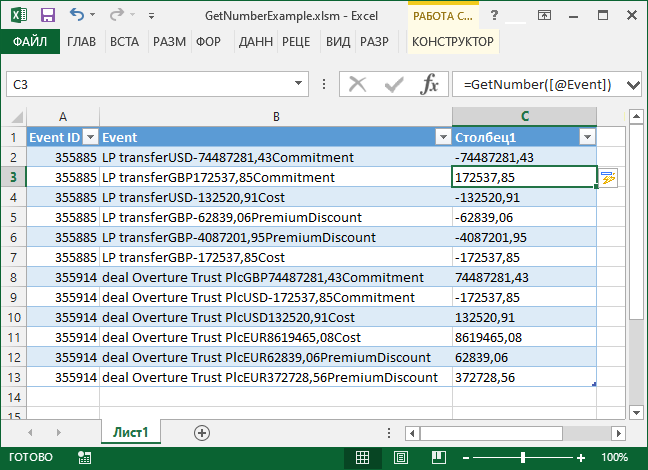Cancel formula entry with X icon
648x470 pixels.
coord(357,84)
